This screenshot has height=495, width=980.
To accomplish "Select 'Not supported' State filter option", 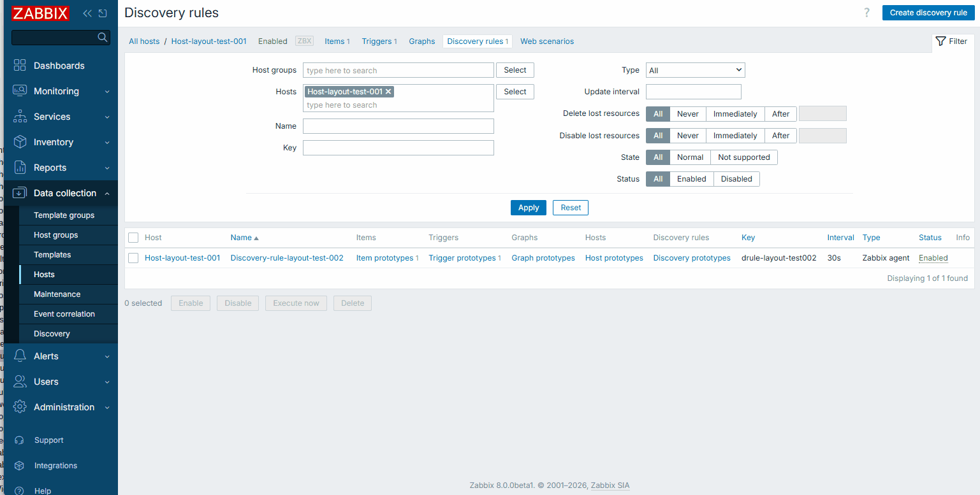I will click(x=743, y=157).
